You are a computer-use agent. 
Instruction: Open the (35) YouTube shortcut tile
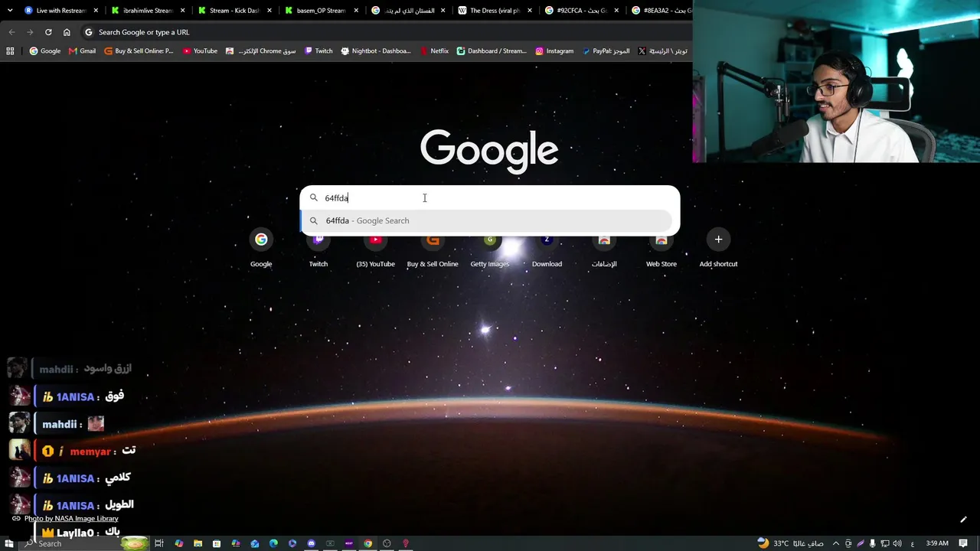pyautogui.click(x=375, y=249)
